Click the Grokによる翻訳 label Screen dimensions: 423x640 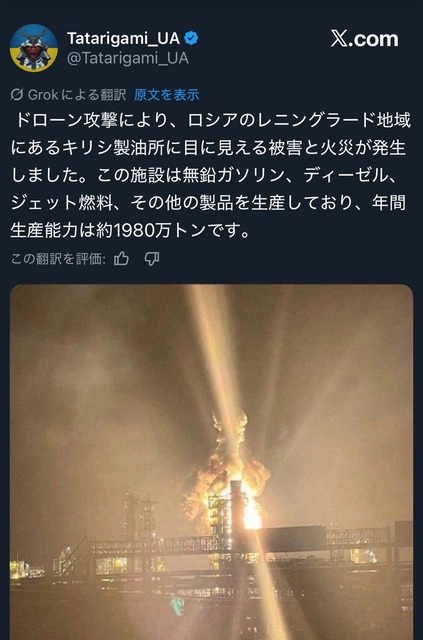(77, 95)
